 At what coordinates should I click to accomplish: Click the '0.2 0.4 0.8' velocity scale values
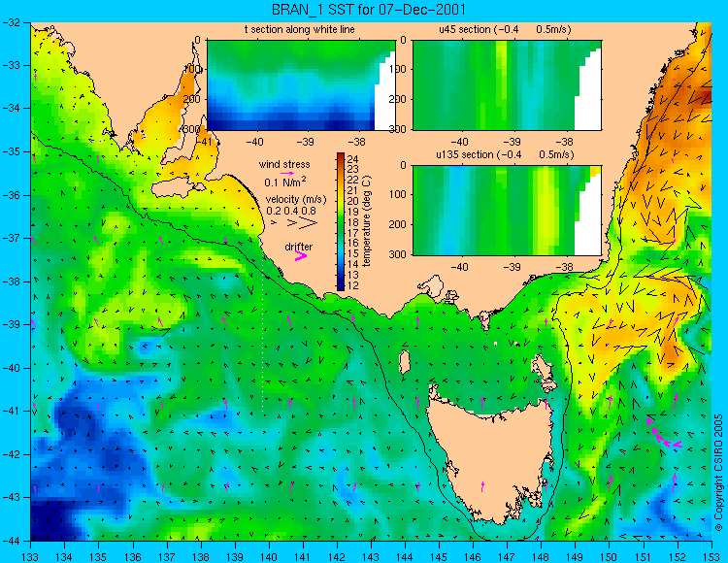(291, 211)
